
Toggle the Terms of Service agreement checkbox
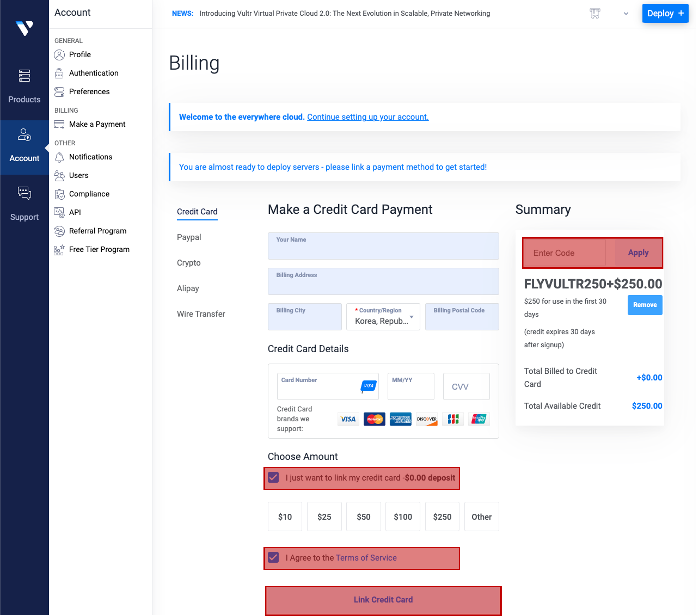[x=273, y=557]
